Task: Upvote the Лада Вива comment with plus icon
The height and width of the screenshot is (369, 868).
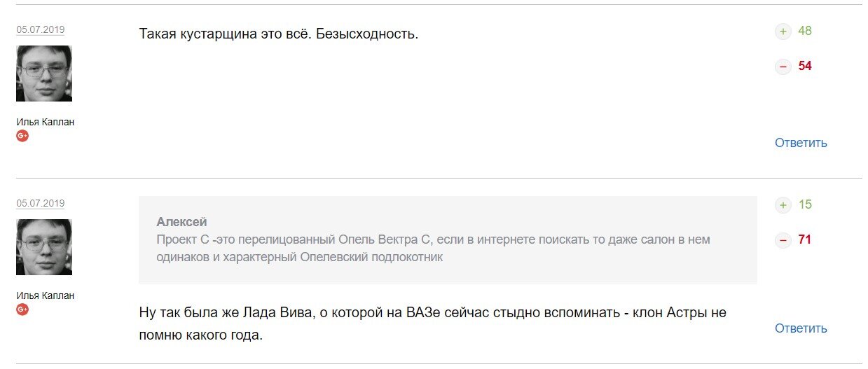Action: coord(783,205)
